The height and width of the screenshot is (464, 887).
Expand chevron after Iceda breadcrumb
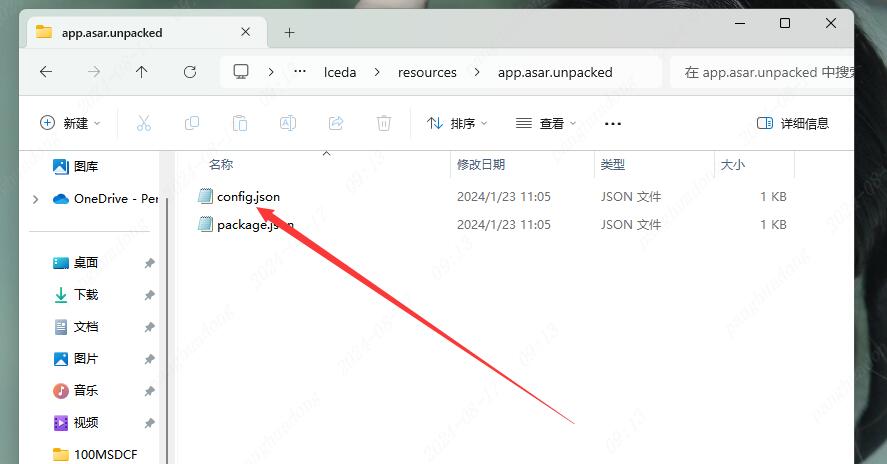pos(377,72)
